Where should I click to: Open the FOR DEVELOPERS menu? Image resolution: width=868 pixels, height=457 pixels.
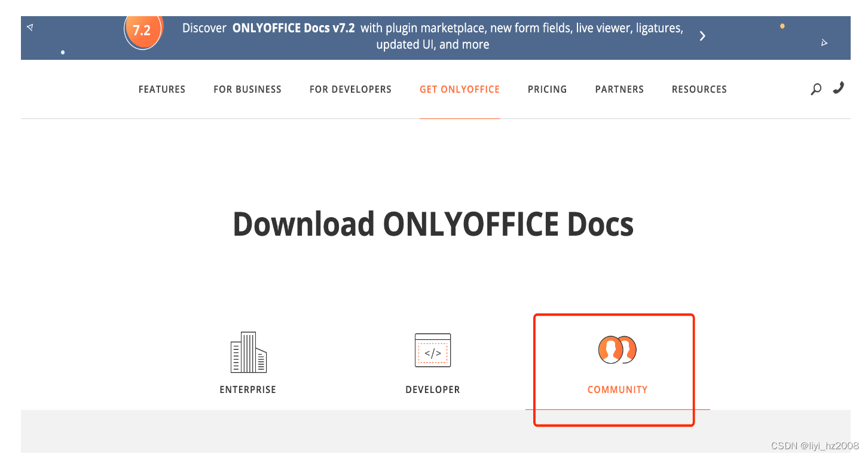[350, 89]
